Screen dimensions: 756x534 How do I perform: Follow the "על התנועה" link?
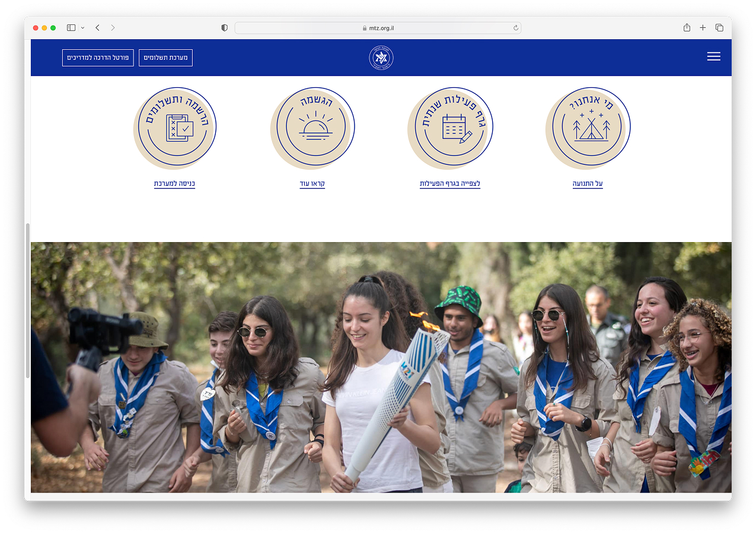588,184
